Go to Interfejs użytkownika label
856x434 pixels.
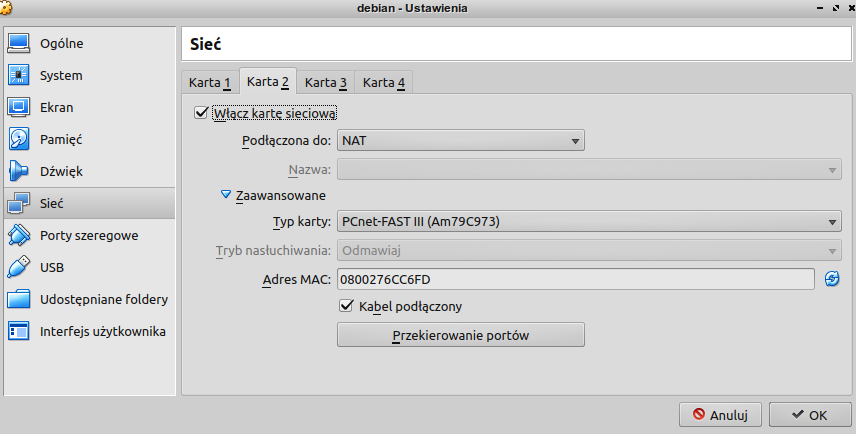(103, 331)
